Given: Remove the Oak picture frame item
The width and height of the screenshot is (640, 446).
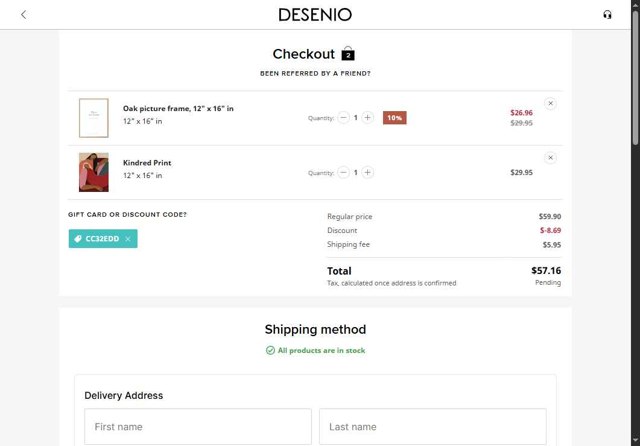Looking at the screenshot, I should (550, 103).
